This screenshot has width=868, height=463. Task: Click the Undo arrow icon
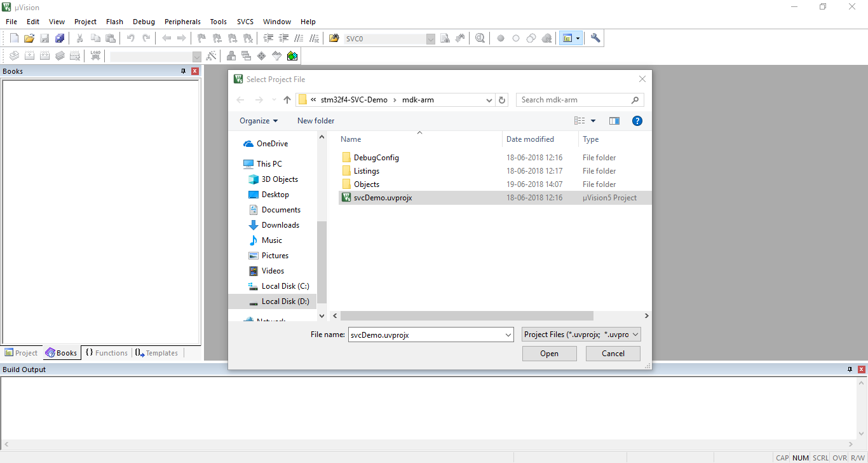tap(130, 38)
